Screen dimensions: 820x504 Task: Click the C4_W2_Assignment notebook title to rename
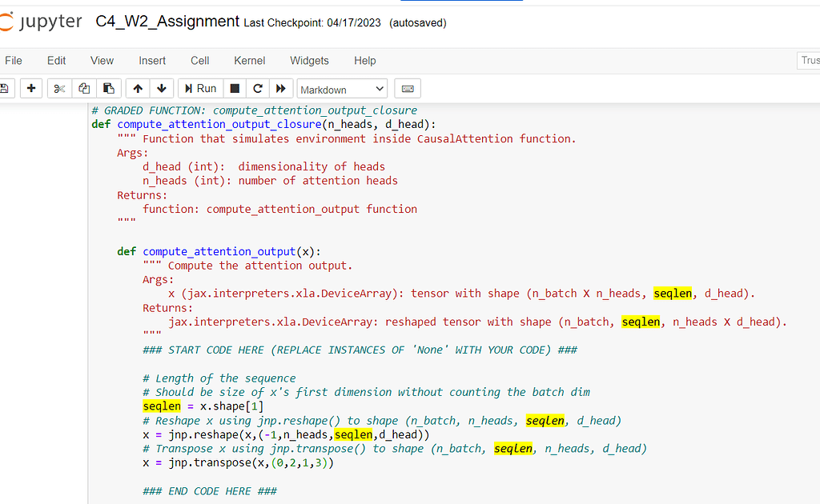tap(167, 22)
